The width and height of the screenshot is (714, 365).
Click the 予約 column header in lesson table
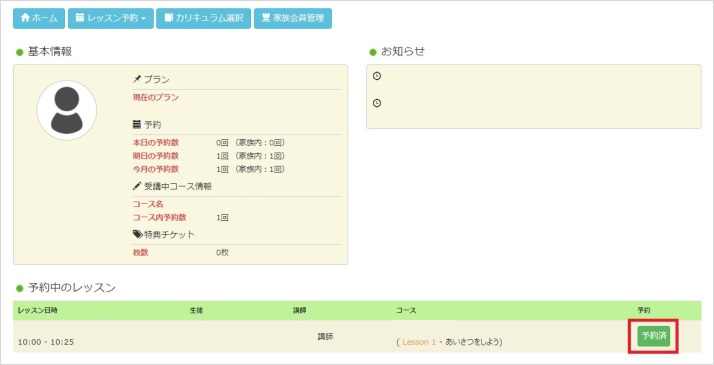click(x=644, y=310)
